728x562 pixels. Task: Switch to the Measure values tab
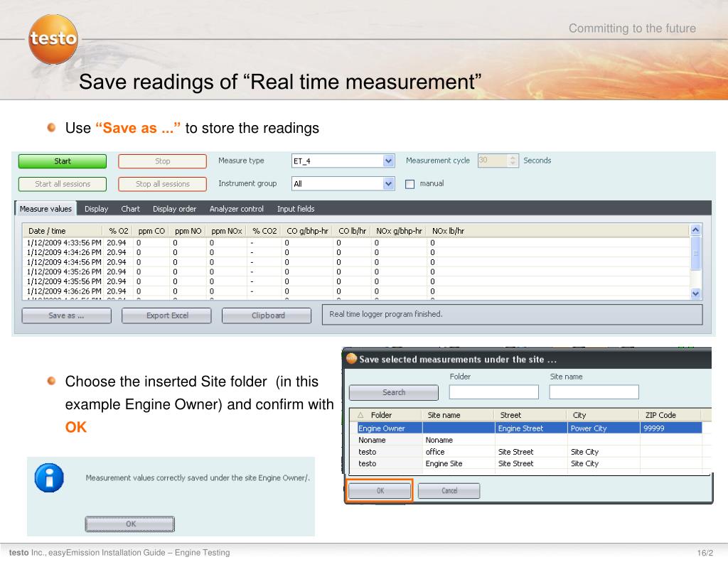(45, 209)
